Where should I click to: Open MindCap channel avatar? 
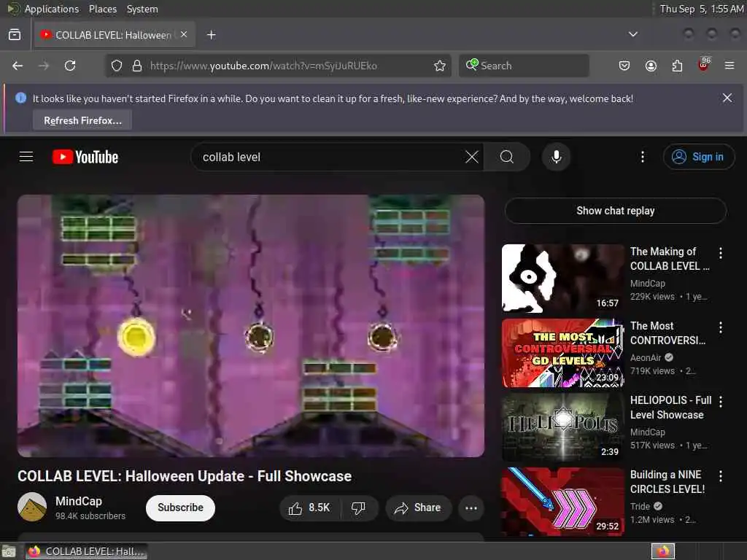click(32, 507)
